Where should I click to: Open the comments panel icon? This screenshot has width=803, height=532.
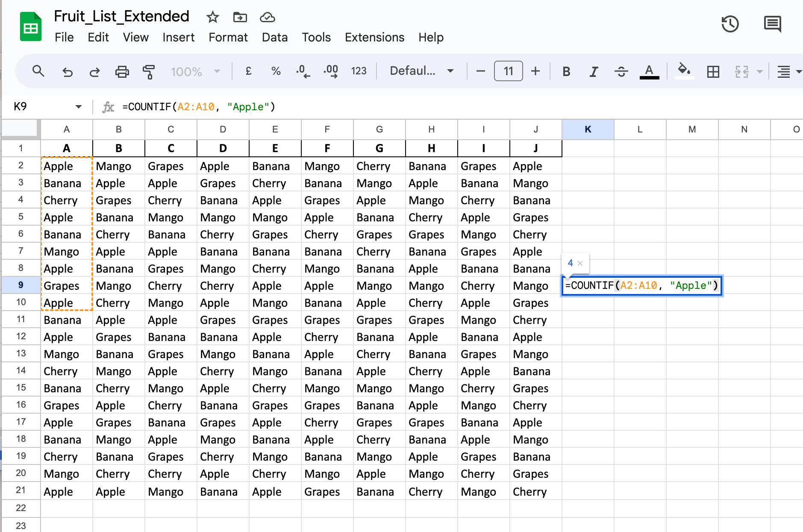coord(772,24)
